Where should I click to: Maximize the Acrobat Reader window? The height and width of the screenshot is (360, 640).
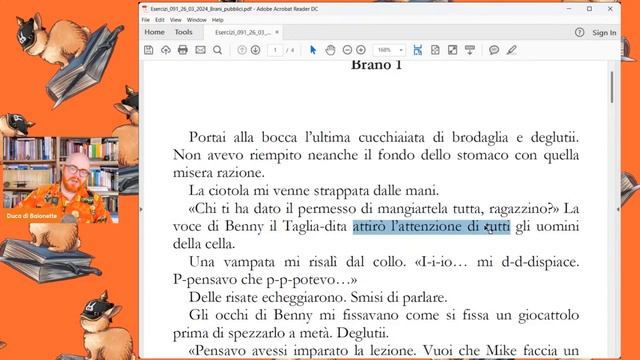pyautogui.click(x=589, y=9)
